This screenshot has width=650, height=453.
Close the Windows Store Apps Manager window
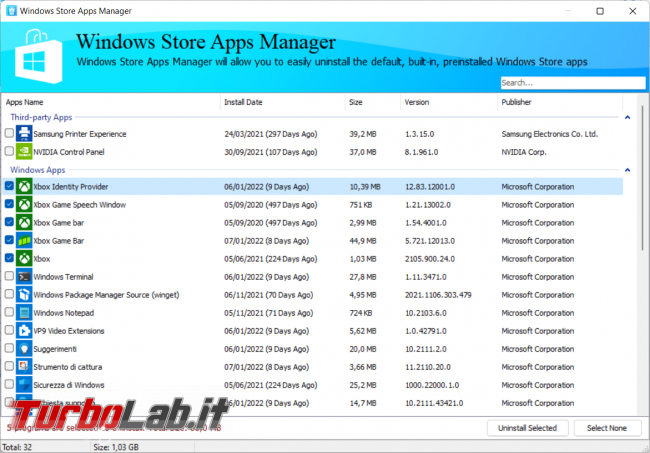pos(633,11)
